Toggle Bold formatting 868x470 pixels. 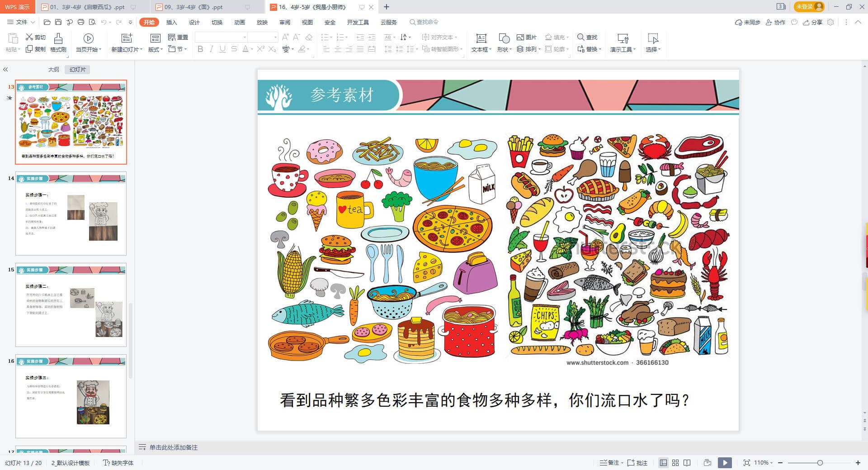(x=200, y=49)
